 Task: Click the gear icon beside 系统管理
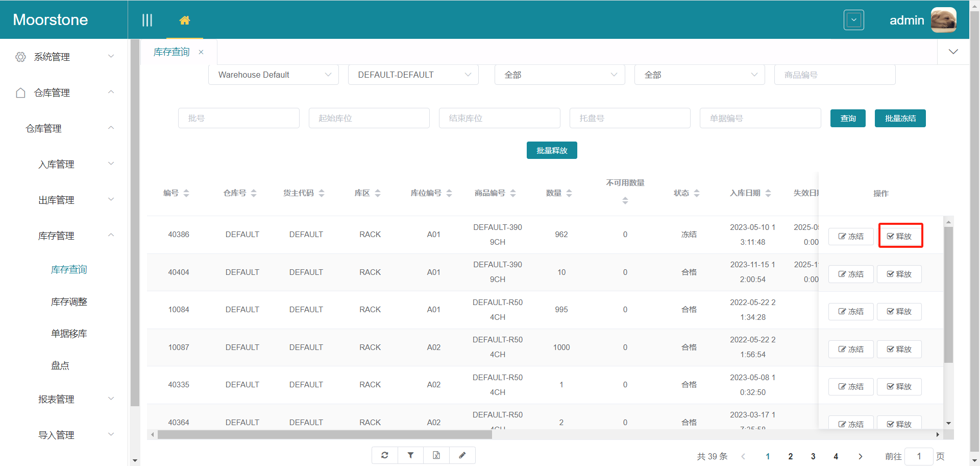tap(20, 57)
